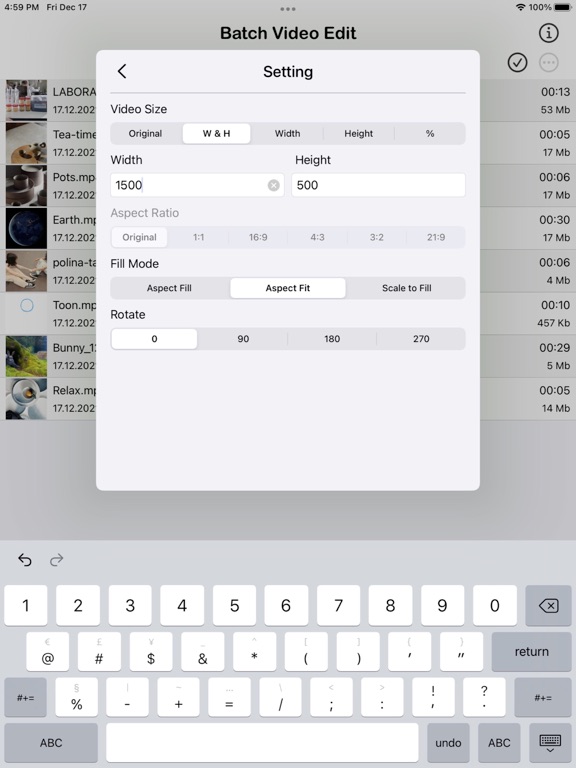This screenshot has width=576, height=768.
Task: Tap the right ABC key
Action: 499,743
